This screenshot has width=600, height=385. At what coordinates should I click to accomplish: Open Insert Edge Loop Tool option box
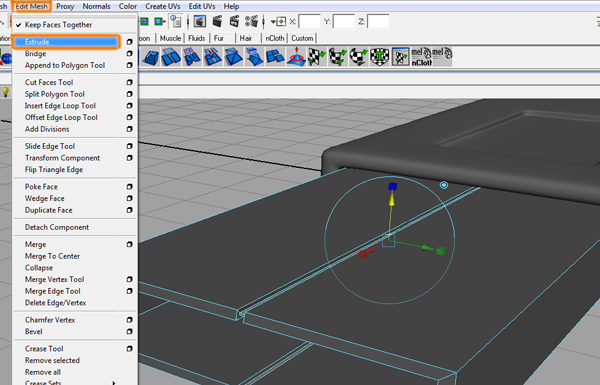129,106
